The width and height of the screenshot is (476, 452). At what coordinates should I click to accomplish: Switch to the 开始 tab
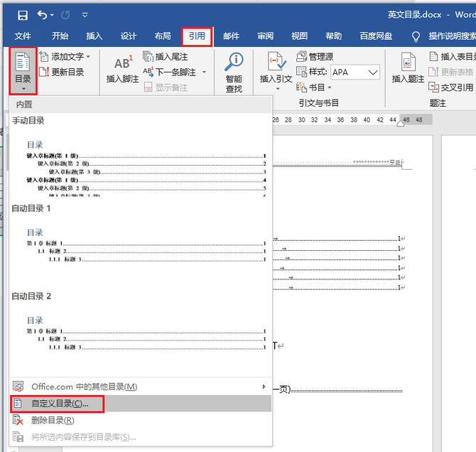(x=60, y=36)
